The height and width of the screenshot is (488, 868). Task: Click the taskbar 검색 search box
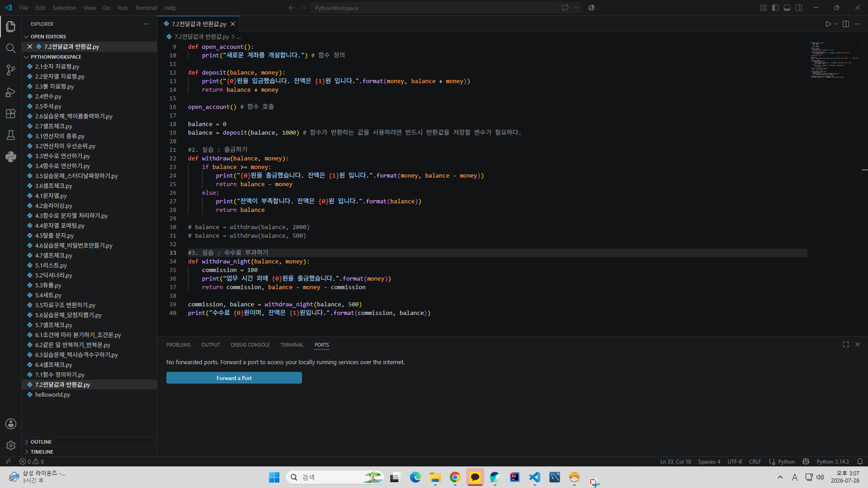click(335, 477)
